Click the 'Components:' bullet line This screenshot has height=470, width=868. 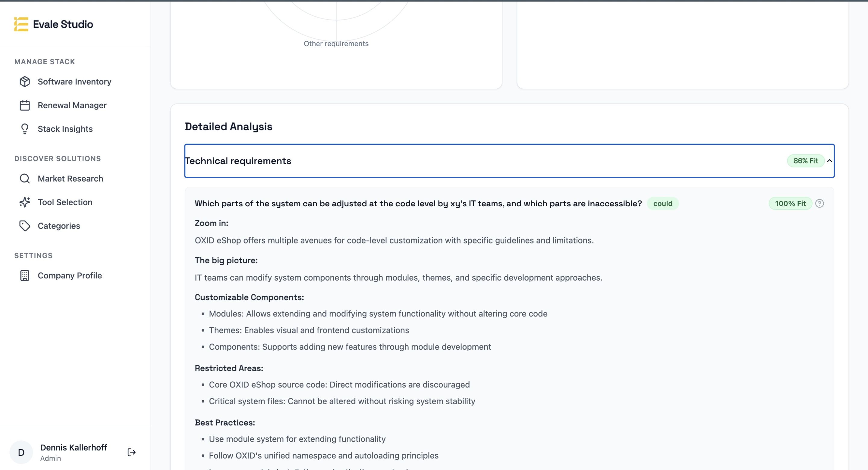(x=350, y=347)
